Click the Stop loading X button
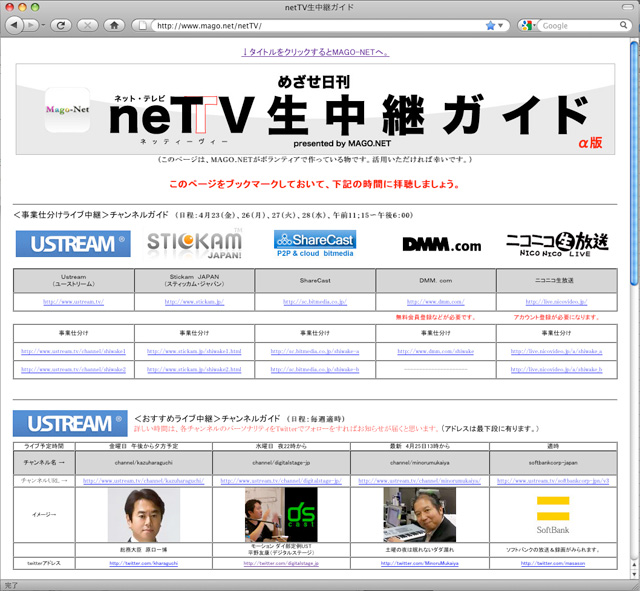Viewport: 640px width, 591px height. pos(87,26)
